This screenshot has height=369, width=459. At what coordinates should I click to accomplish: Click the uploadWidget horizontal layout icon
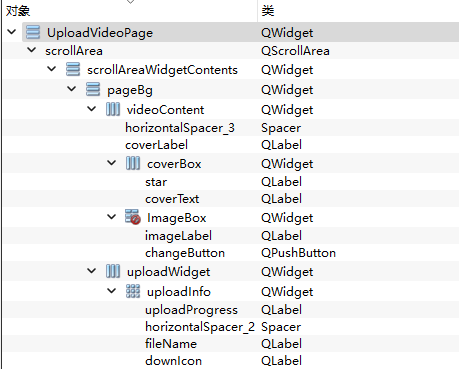click(113, 271)
